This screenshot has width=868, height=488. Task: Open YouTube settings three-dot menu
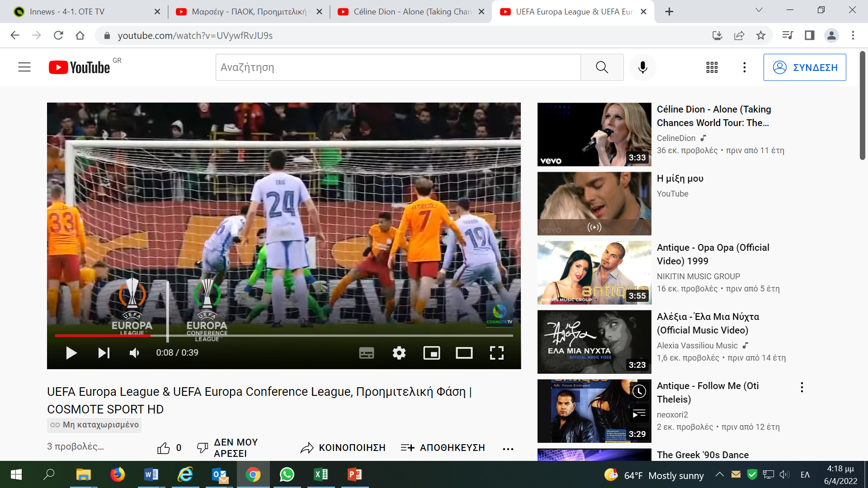coord(745,67)
